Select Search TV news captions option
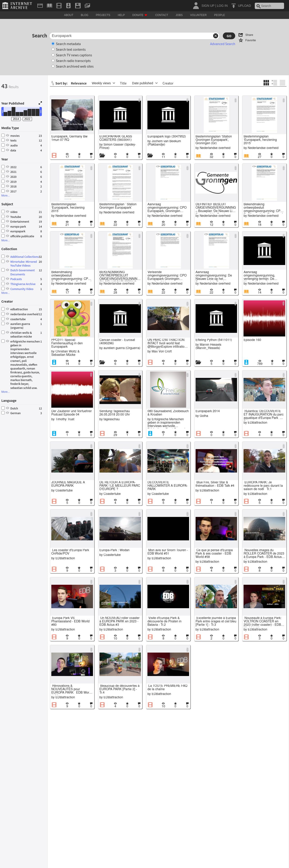289x868 pixels. [53, 55]
